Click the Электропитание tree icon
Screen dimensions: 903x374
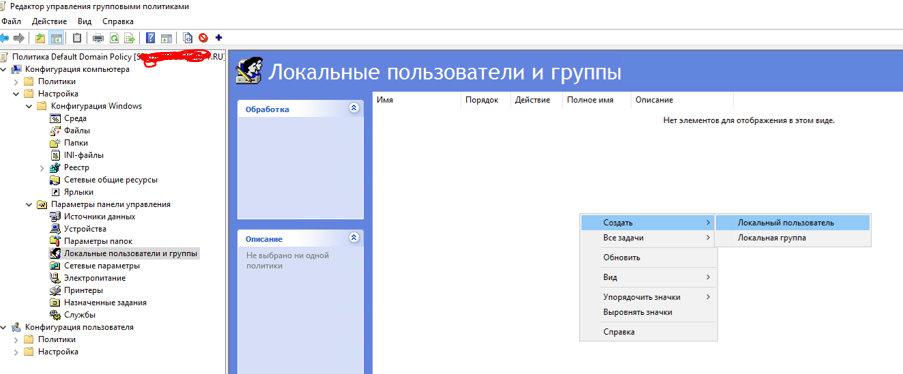[x=55, y=278]
